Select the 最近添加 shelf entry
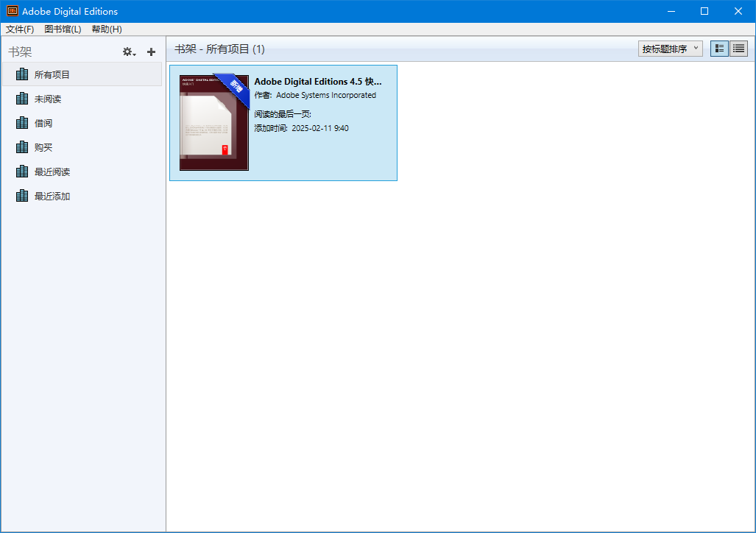 (52, 195)
